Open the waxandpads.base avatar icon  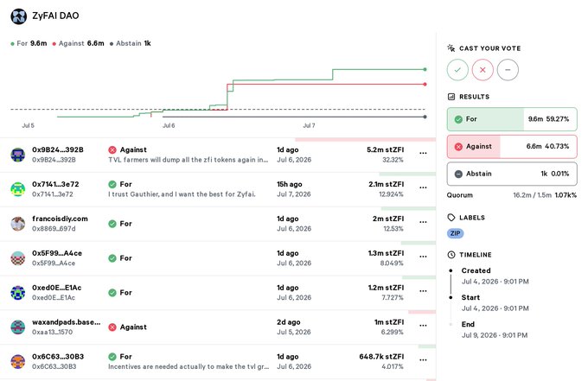tap(17, 327)
